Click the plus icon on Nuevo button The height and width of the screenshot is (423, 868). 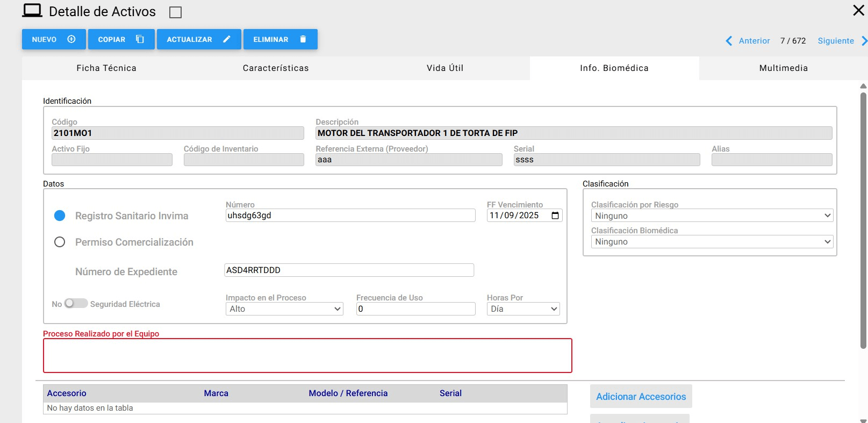pyautogui.click(x=71, y=39)
